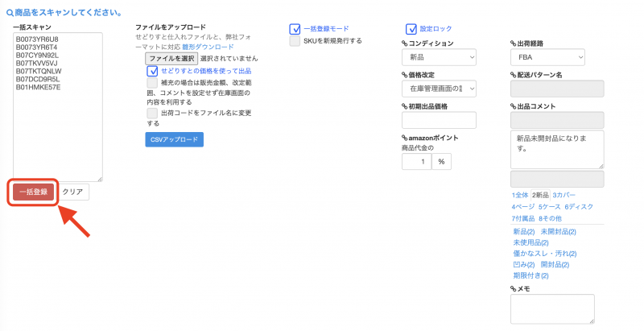Open the 価格改定 dropdown
This screenshot has height=331, width=644.
439,89
